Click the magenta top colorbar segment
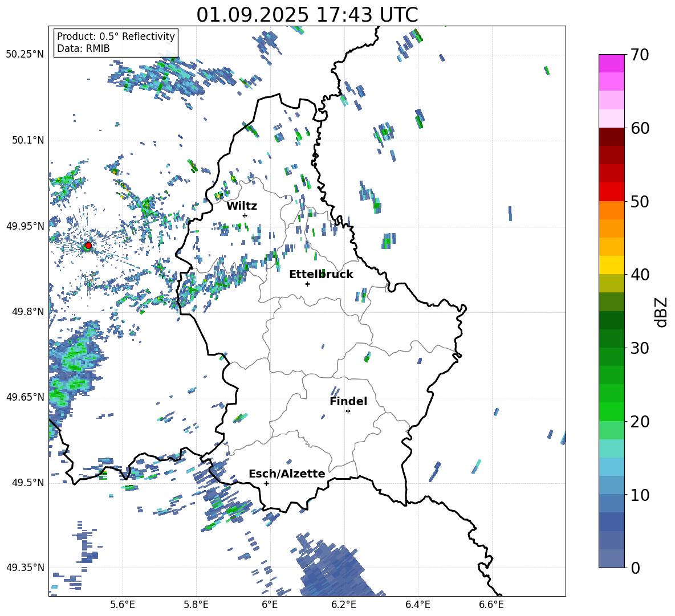Image resolution: width=675 pixels, height=616 pixels. 612,63
